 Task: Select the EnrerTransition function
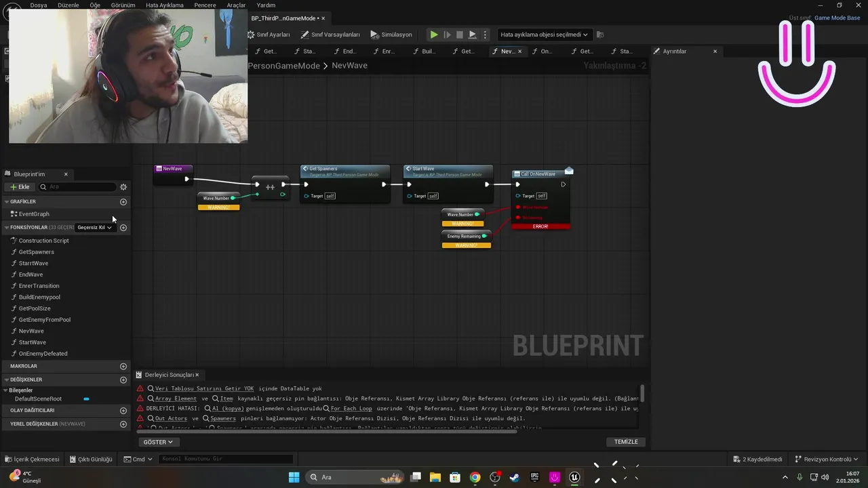coord(39,286)
